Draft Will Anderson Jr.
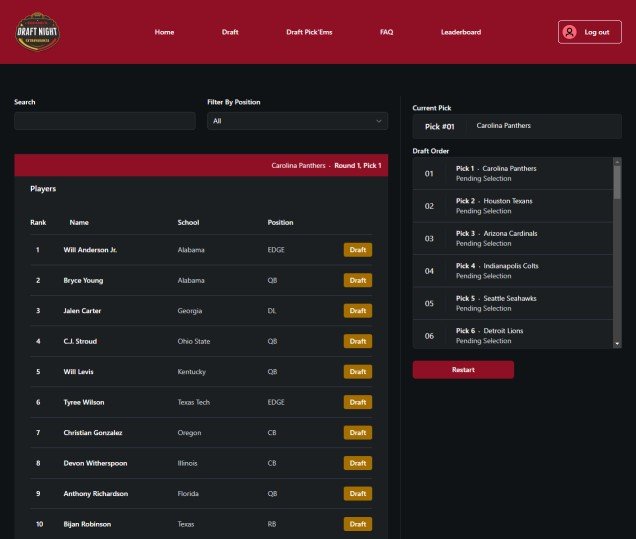This screenshot has height=539, width=636. [x=358, y=250]
